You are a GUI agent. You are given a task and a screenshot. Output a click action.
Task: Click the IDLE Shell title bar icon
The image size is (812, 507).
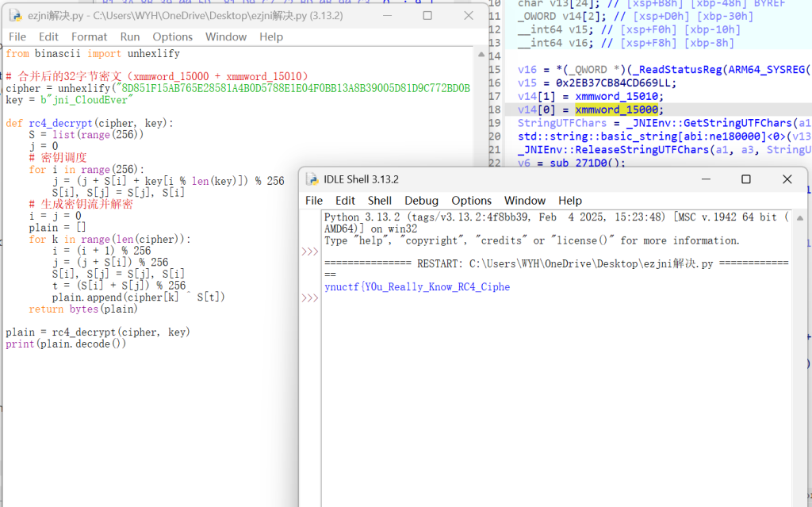tap(312, 179)
